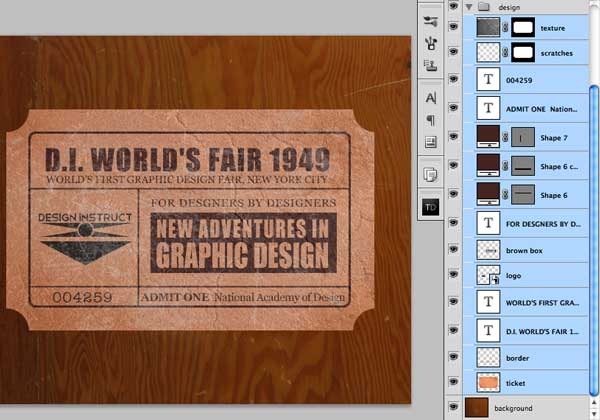The height and width of the screenshot is (420, 600).
Task: Collapse the design group triangle
Action: 469,7
